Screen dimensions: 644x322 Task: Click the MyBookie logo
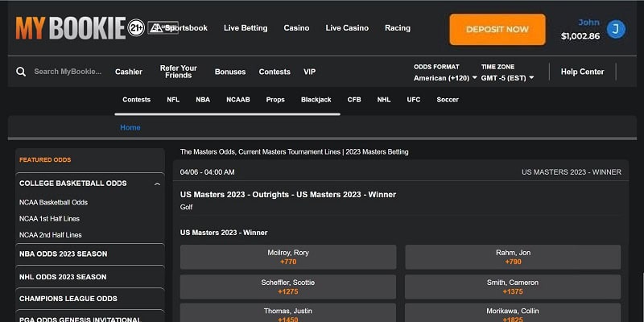tap(70, 28)
